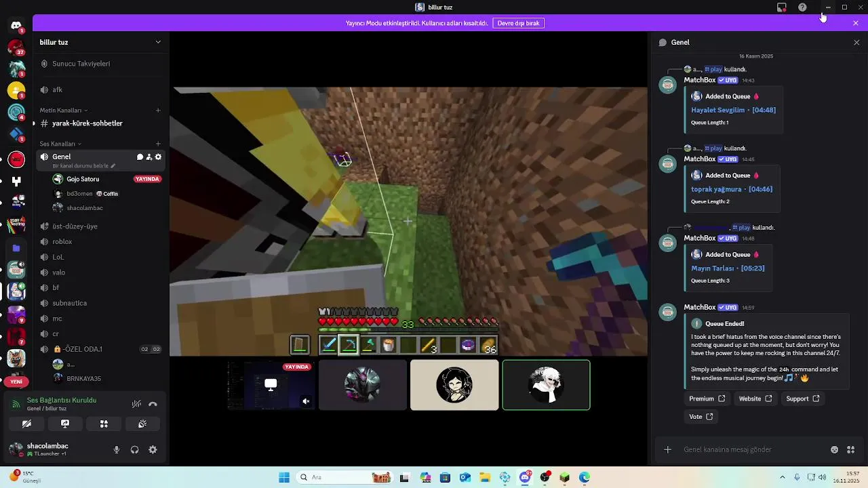The width and height of the screenshot is (868, 488).
Task: Close the Genel chat side panel
Action: pyautogui.click(x=856, y=42)
